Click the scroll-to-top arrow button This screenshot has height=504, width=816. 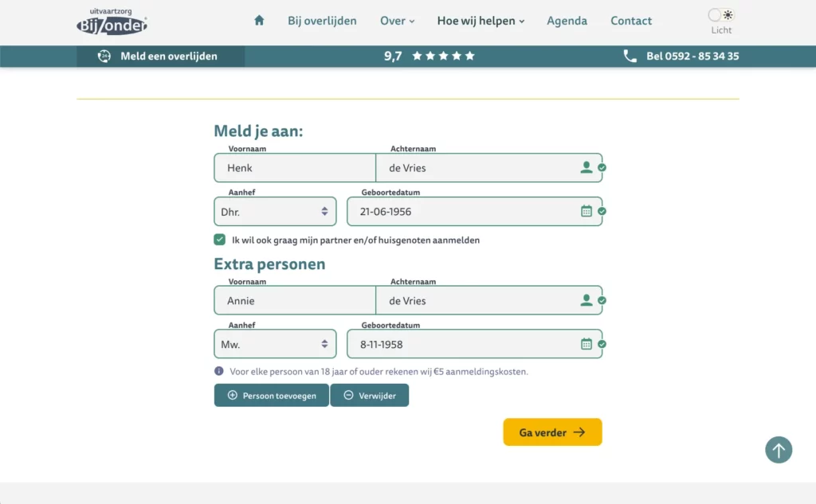[x=779, y=450]
